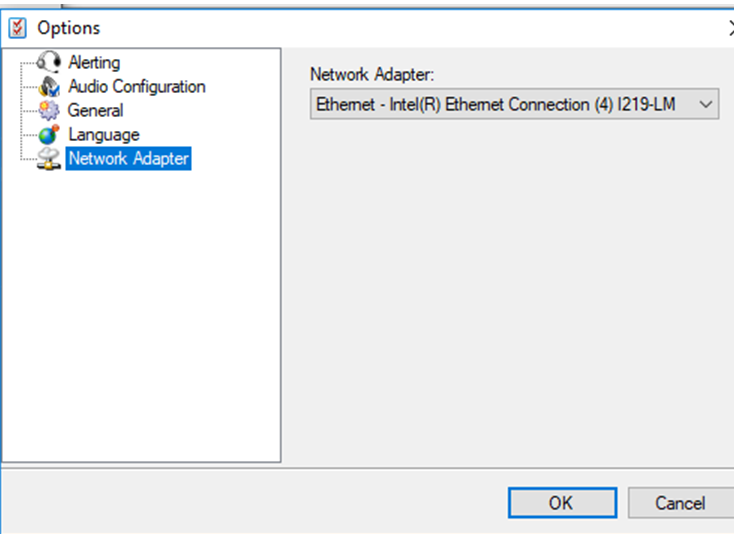Click the Network Adapter tree icon

click(49, 159)
